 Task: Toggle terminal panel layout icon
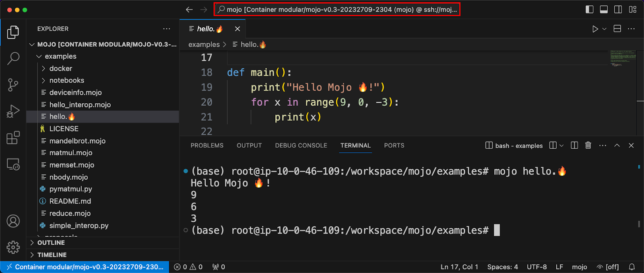574,146
